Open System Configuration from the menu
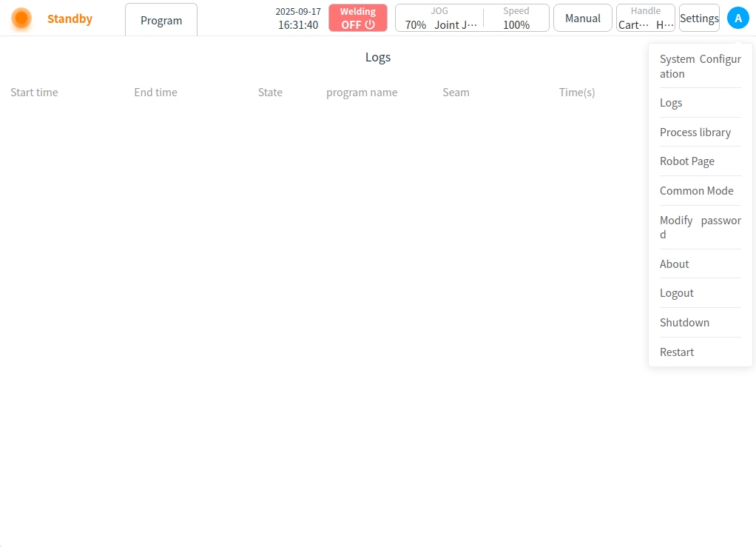 (x=700, y=67)
